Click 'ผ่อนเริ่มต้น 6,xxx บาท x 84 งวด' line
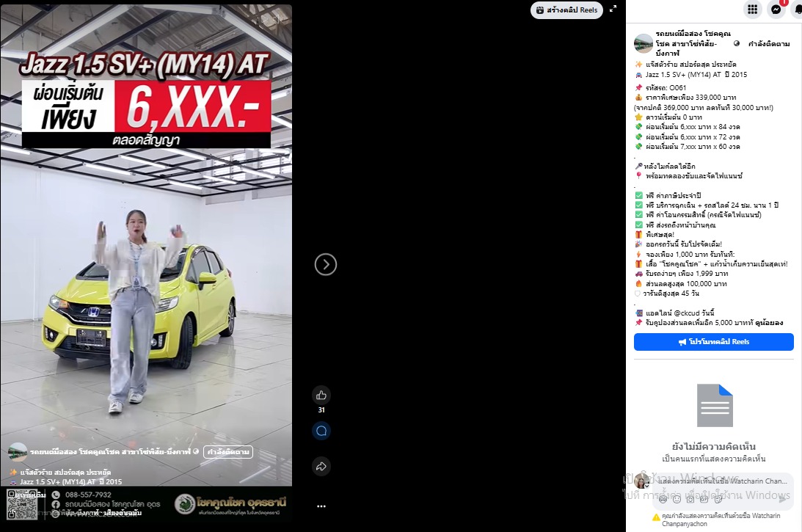Screen dimensions: 802x532 point(693,127)
